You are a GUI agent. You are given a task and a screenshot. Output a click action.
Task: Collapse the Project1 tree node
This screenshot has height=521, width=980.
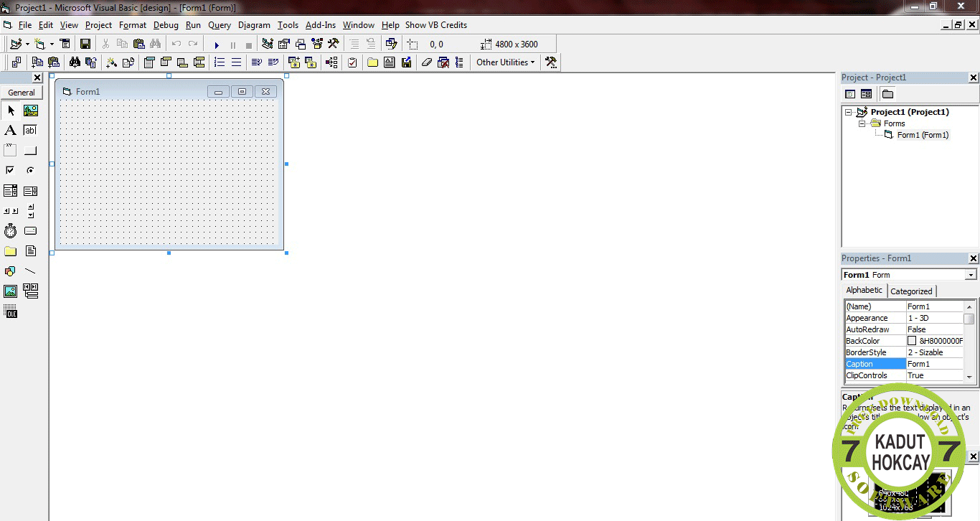[x=849, y=112]
